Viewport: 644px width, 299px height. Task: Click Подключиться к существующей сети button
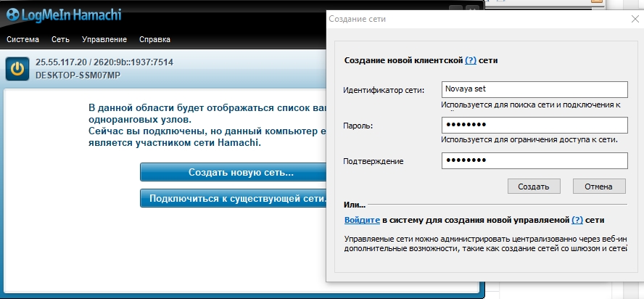pyautogui.click(x=233, y=199)
